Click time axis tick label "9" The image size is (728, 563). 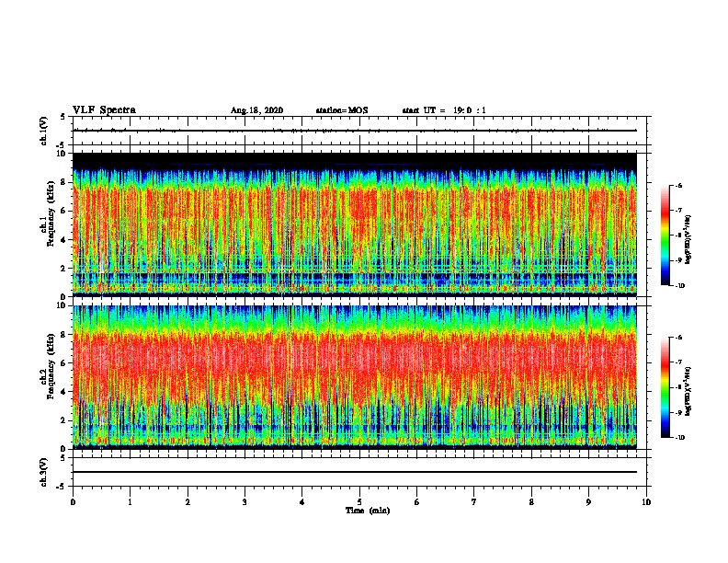point(588,502)
